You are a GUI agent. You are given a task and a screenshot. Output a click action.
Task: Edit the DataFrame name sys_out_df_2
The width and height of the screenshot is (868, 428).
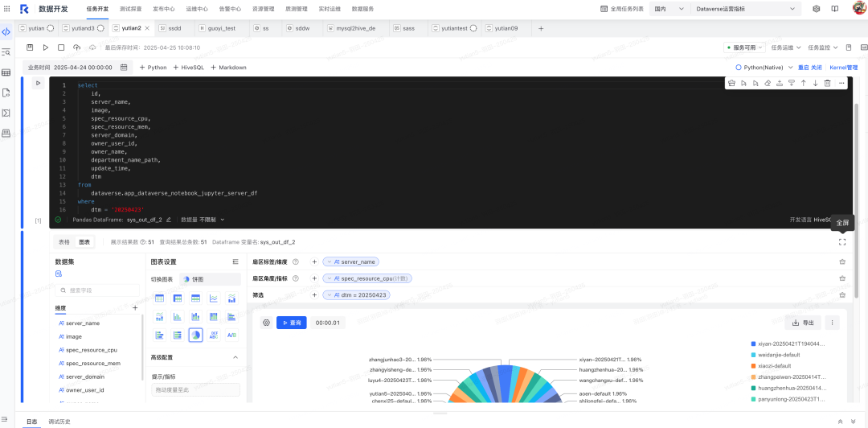[169, 220]
